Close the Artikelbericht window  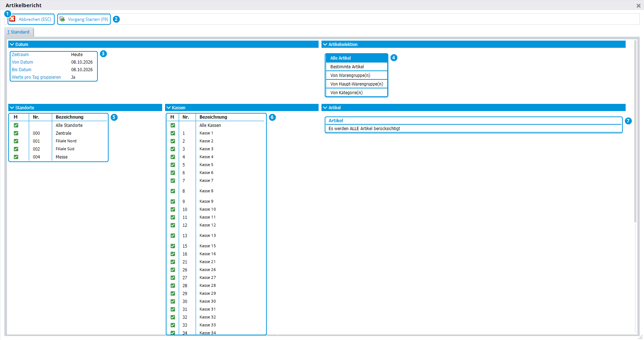639,5
